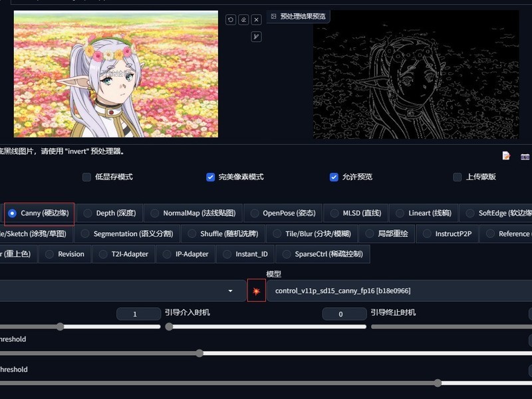Click the notepad edit icon under the preview
The image size is (532, 399).
506,156
